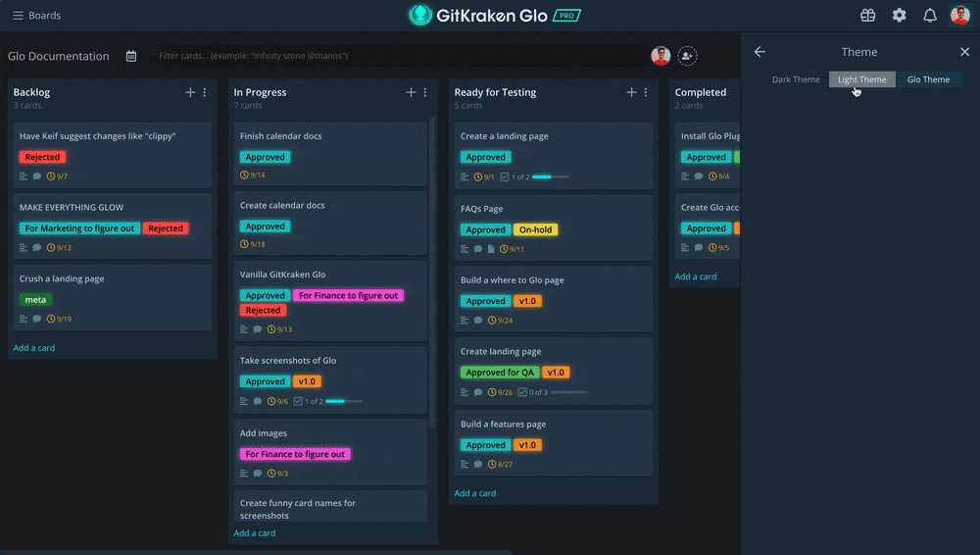Click the 9/4 clock on Install Glo Plugin card
This screenshot has width=980, height=555.
[718, 177]
